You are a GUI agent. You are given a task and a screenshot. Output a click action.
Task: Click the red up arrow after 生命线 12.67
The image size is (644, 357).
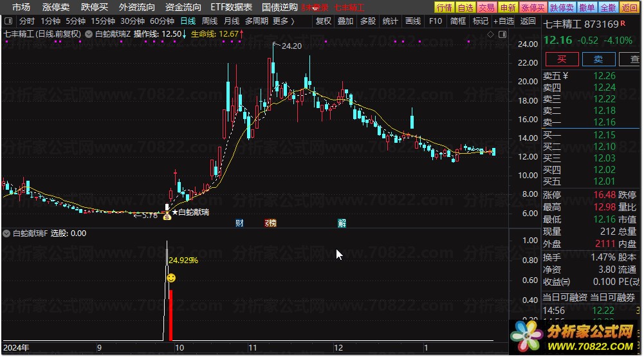pyautogui.click(x=241, y=34)
